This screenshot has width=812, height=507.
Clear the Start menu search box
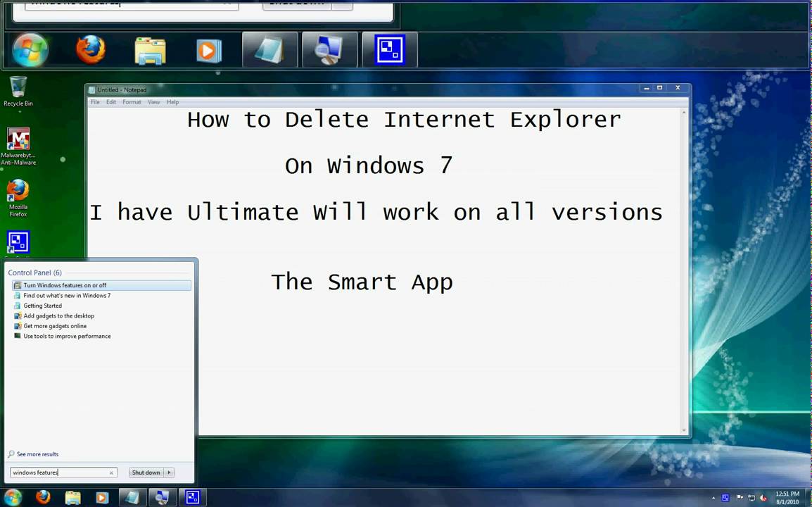click(111, 472)
